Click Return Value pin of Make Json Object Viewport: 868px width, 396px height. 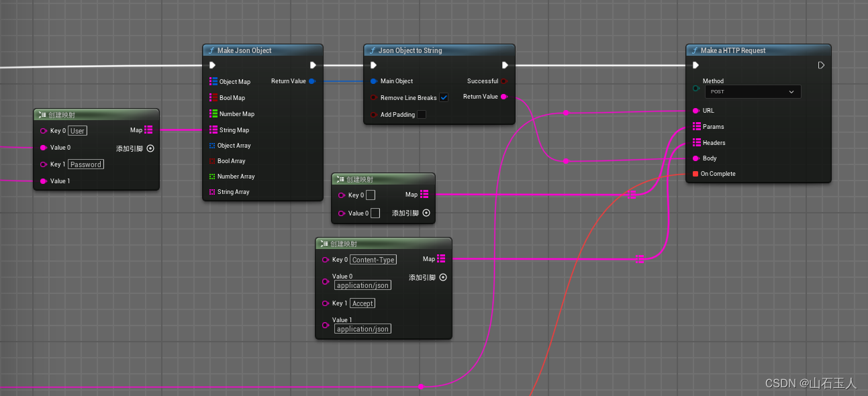(x=311, y=81)
